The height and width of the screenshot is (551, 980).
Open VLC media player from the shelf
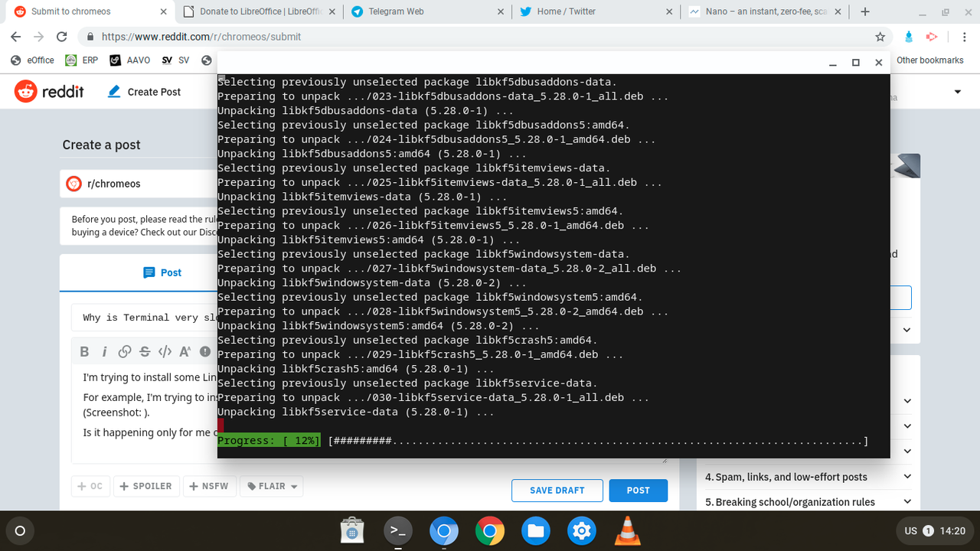click(x=627, y=530)
